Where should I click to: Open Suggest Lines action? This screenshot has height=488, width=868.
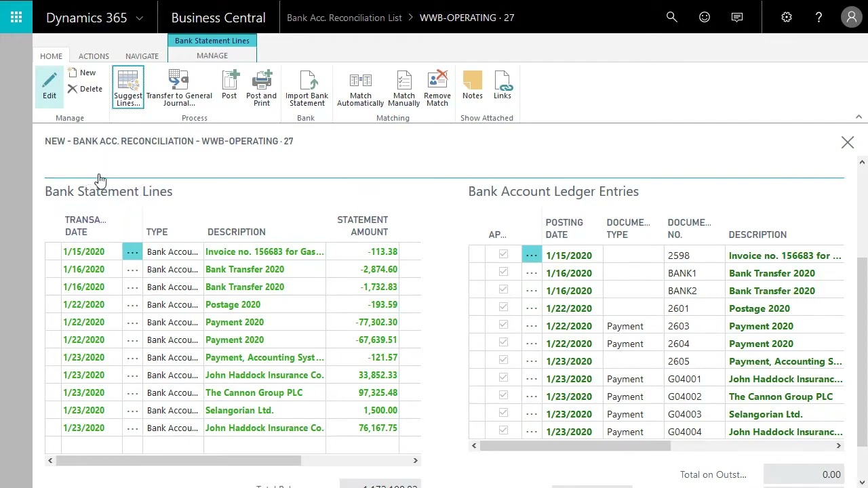[128, 88]
